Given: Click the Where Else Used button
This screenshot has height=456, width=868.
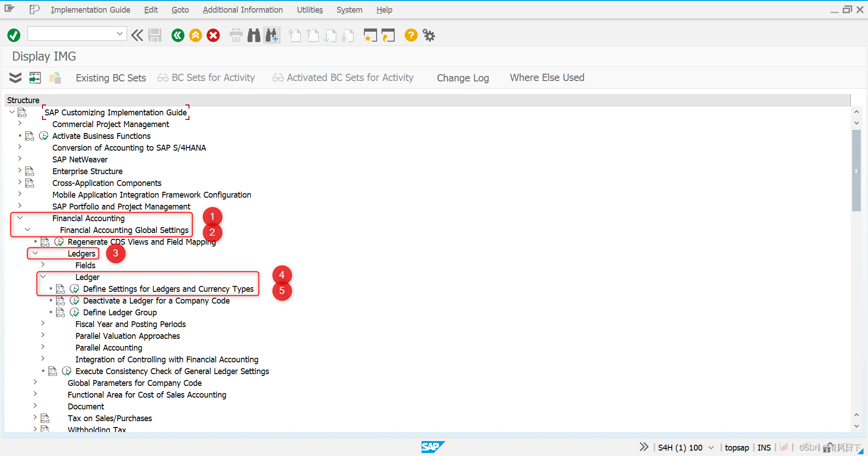Looking at the screenshot, I should (x=547, y=78).
